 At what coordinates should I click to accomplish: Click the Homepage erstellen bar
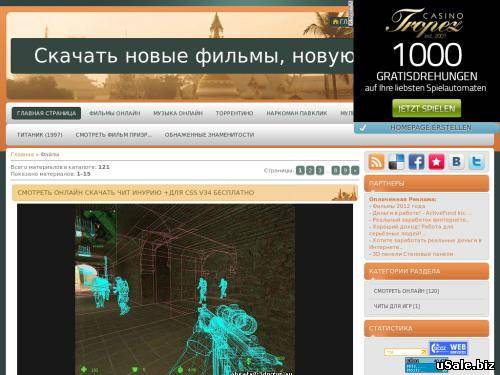(427, 127)
